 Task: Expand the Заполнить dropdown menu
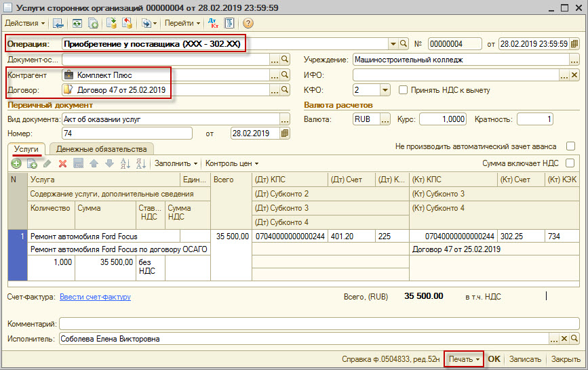176,163
